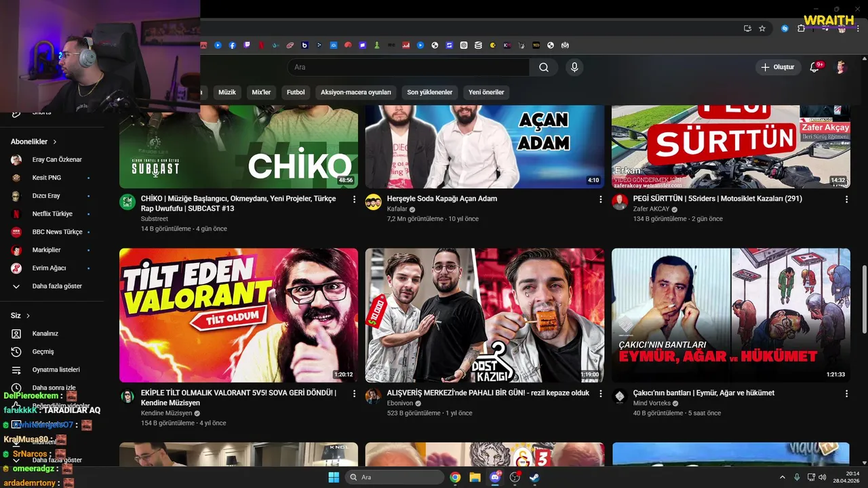Select the Son yüklenenler chip
Viewport: 868px width, 488px height.
(x=430, y=92)
